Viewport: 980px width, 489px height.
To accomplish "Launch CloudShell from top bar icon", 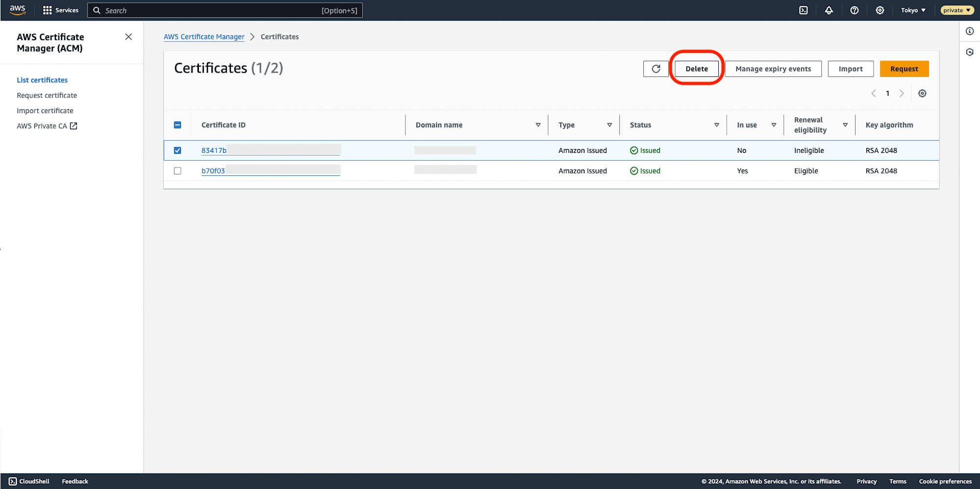I will pyautogui.click(x=804, y=10).
